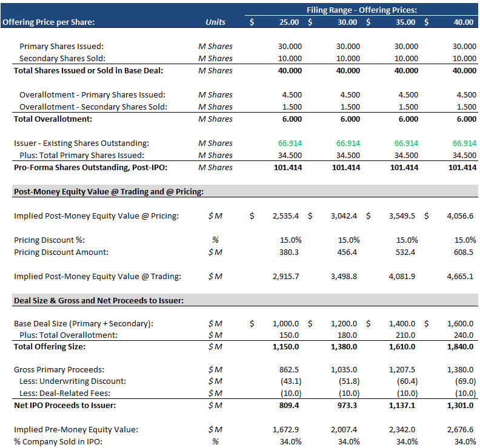Select the 608.5 discount amount cell
This screenshot has width=480, height=448.
464,252
